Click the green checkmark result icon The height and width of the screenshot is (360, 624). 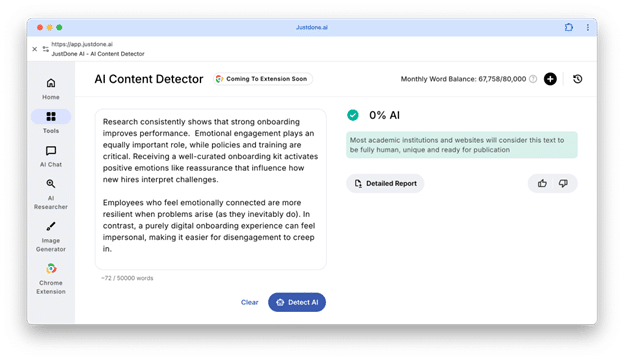[353, 115]
